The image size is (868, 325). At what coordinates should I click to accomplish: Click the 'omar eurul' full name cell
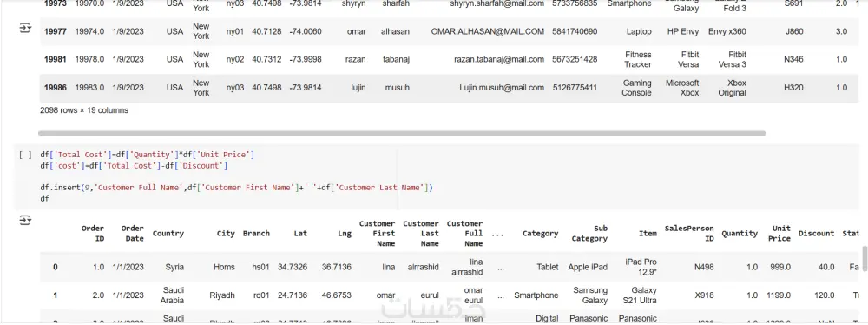click(x=473, y=295)
